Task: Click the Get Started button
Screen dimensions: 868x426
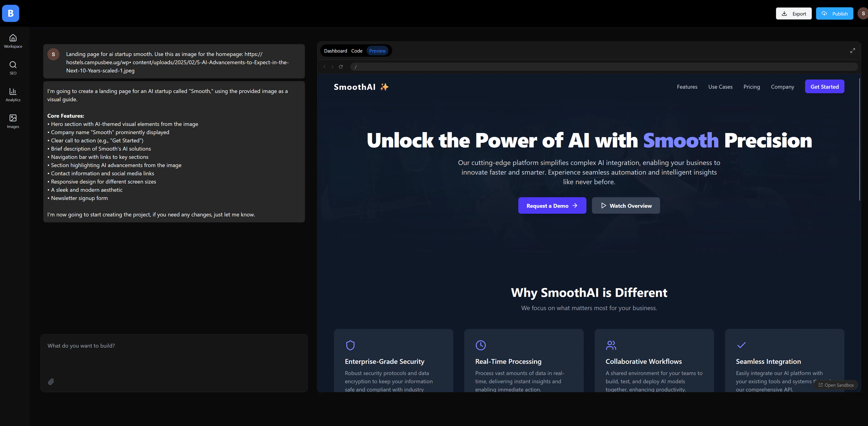Action: tap(825, 87)
